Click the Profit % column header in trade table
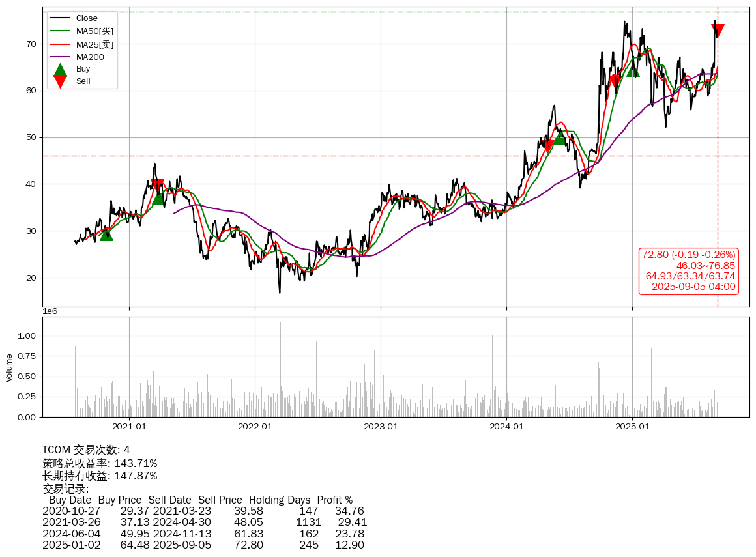 click(x=334, y=500)
